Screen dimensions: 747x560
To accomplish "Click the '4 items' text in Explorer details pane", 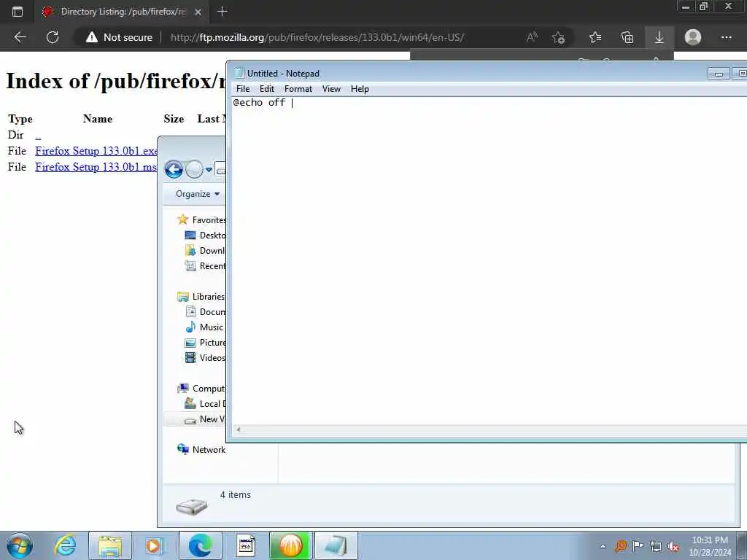I will 236,495.
